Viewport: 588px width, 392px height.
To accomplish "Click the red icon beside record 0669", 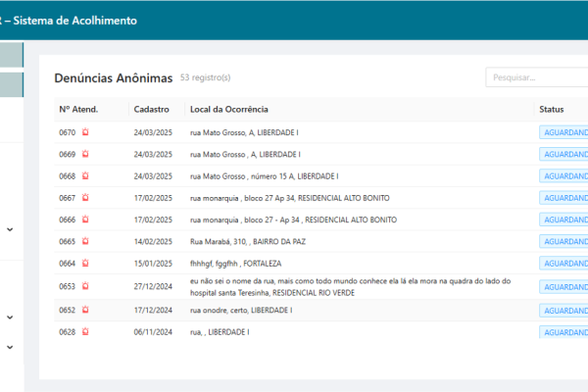I will [x=85, y=154].
